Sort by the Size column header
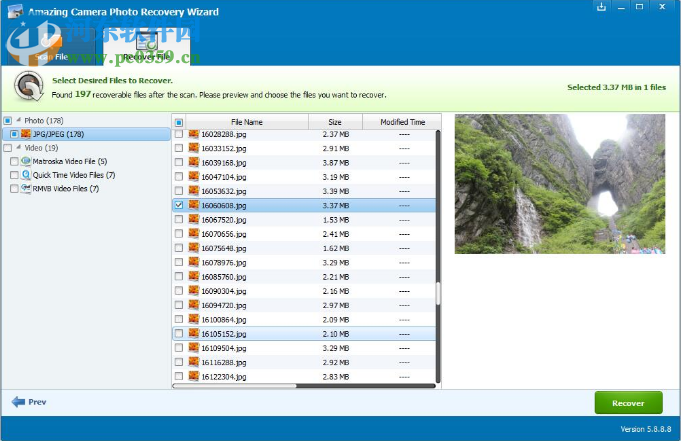This screenshot has width=681, height=441. (x=335, y=122)
